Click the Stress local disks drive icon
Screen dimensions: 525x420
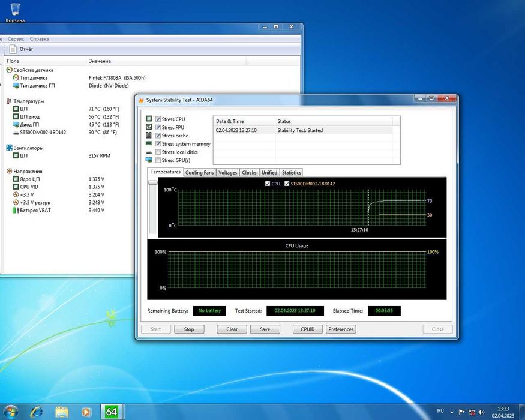click(x=149, y=152)
